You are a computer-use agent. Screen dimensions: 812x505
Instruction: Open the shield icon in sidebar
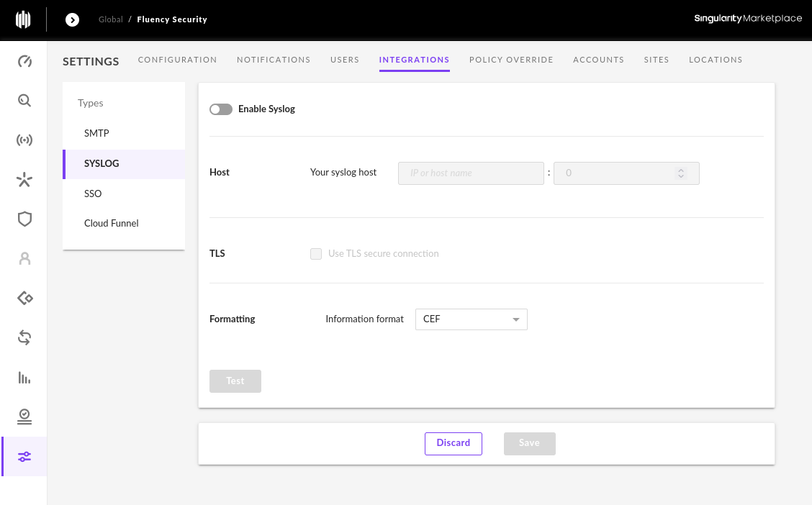24,219
